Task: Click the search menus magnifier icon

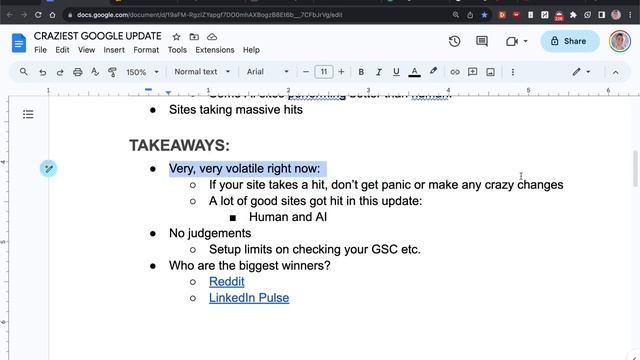Action: [x=24, y=72]
